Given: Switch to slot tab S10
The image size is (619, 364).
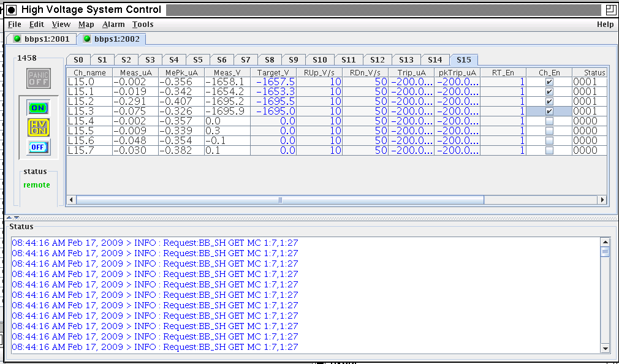Looking at the screenshot, I should tap(320, 59).
